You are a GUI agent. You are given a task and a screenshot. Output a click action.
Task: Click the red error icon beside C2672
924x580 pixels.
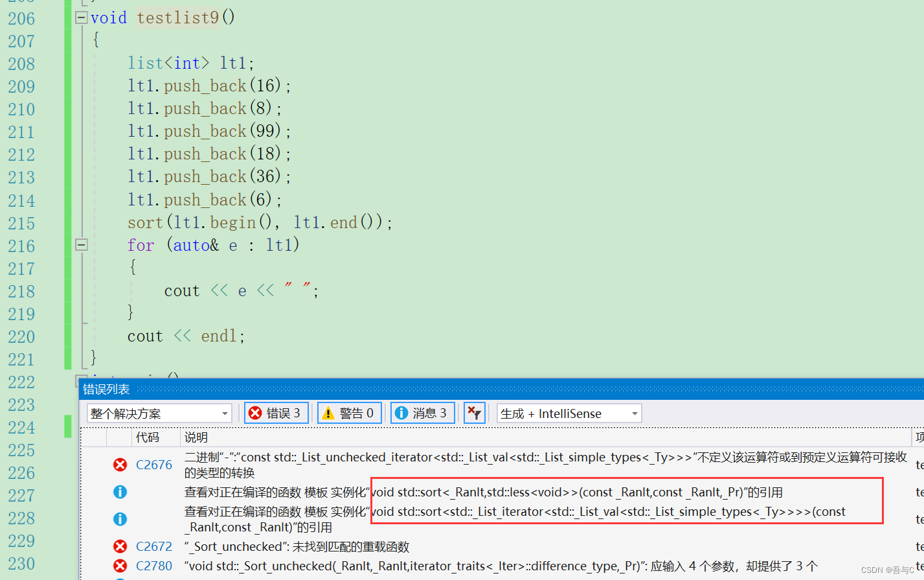120,546
